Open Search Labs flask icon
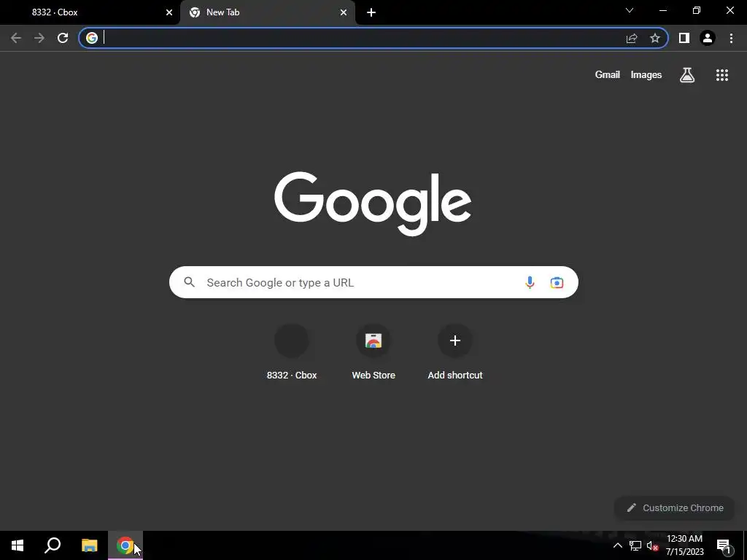This screenshot has width=747, height=560. coord(687,75)
